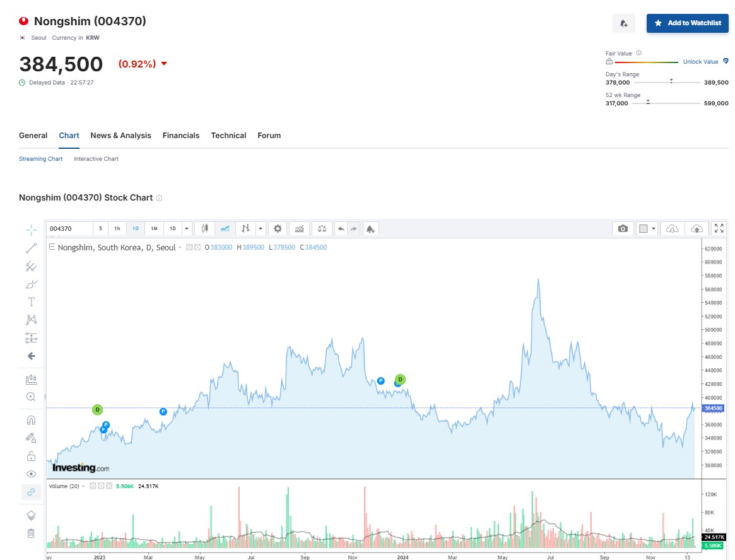Collapse the chart legend toggle
The image size is (735, 560).
tap(52, 247)
